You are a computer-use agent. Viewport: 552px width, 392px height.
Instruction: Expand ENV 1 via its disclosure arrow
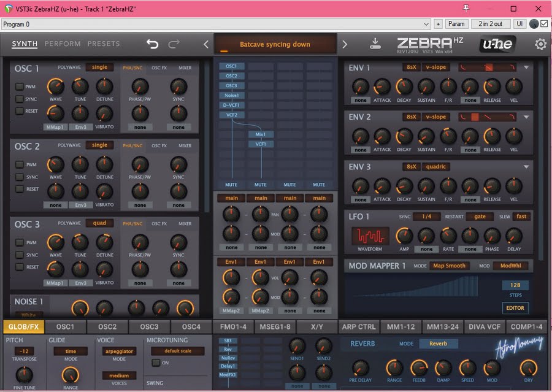coord(526,66)
